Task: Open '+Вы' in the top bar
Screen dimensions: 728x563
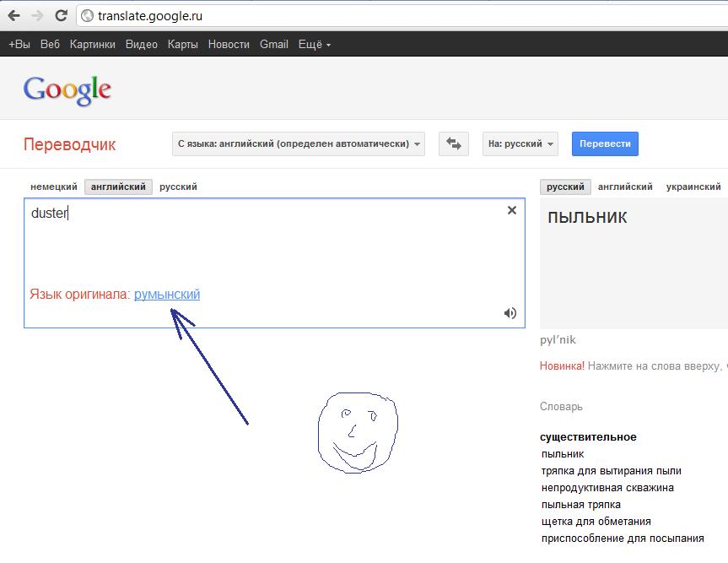Action: pos(19,44)
